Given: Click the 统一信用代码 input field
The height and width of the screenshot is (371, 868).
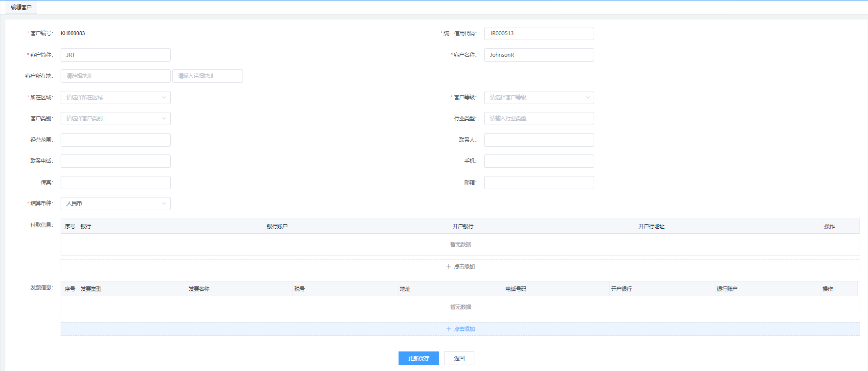Looking at the screenshot, I should (539, 33).
